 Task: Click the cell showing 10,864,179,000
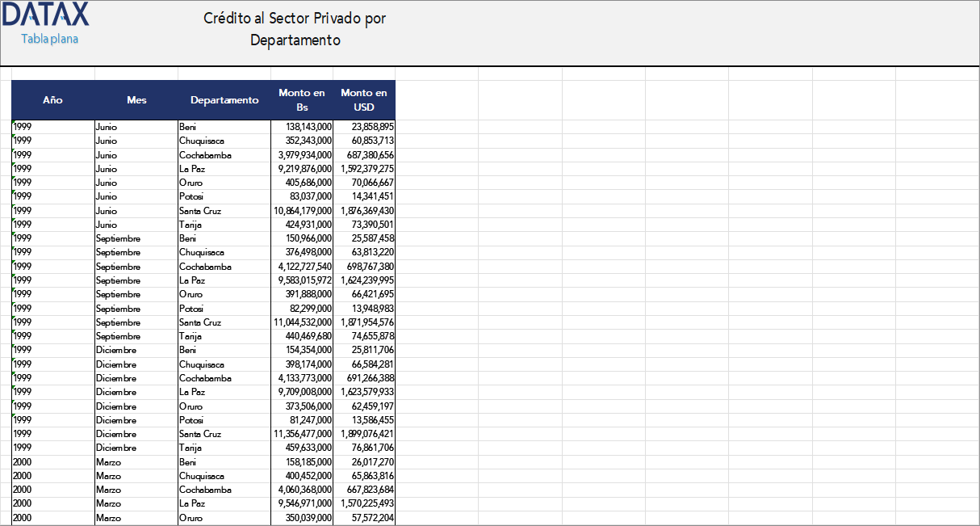click(x=303, y=211)
